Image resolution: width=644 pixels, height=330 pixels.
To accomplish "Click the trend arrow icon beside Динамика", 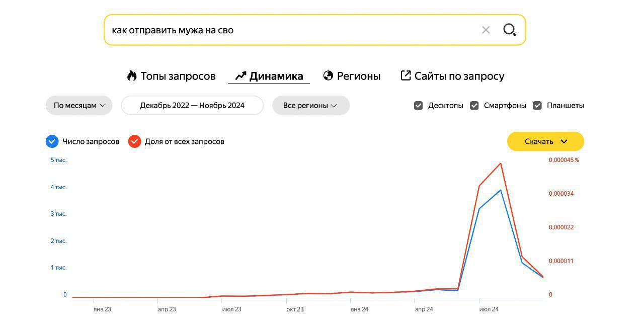I will pyautogui.click(x=240, y=76).
